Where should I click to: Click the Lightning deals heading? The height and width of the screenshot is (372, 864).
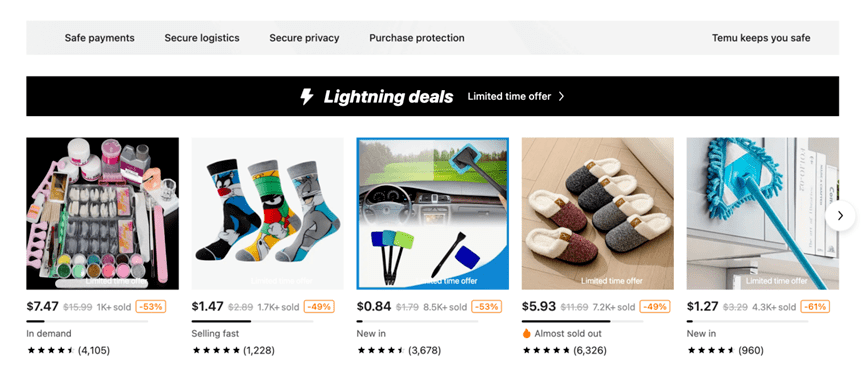pyautogui.click(x=388, y=96)
